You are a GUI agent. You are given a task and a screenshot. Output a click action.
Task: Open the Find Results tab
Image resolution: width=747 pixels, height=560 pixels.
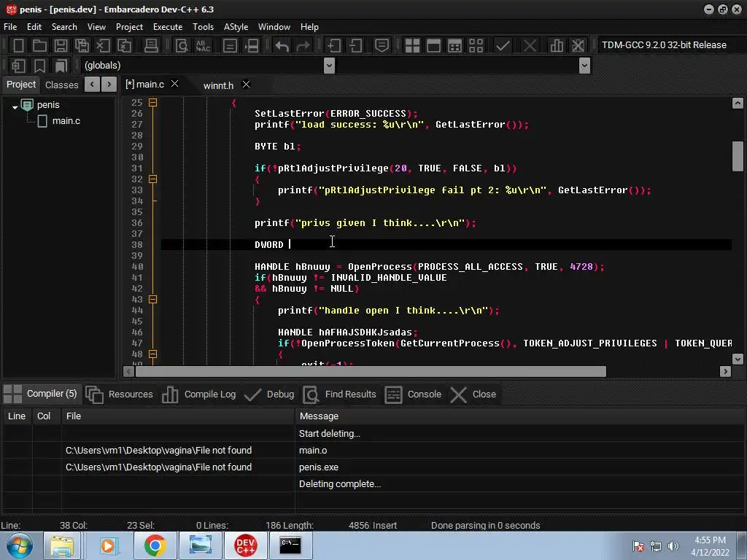[339, 394]
